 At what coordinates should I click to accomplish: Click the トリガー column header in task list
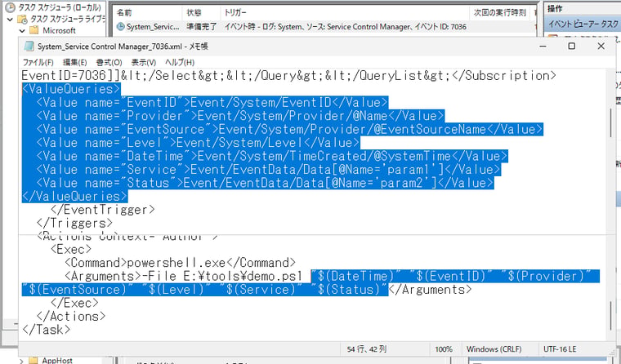(235, 13)
